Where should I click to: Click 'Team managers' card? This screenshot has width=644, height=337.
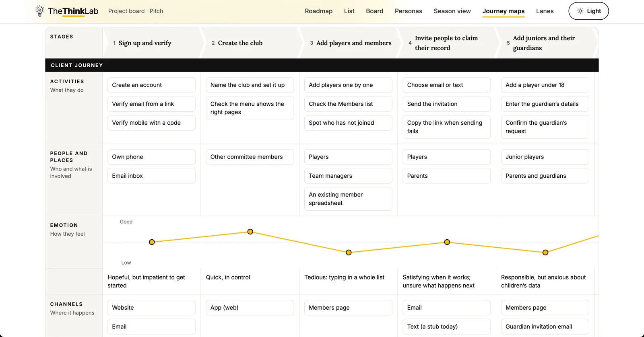348,176
